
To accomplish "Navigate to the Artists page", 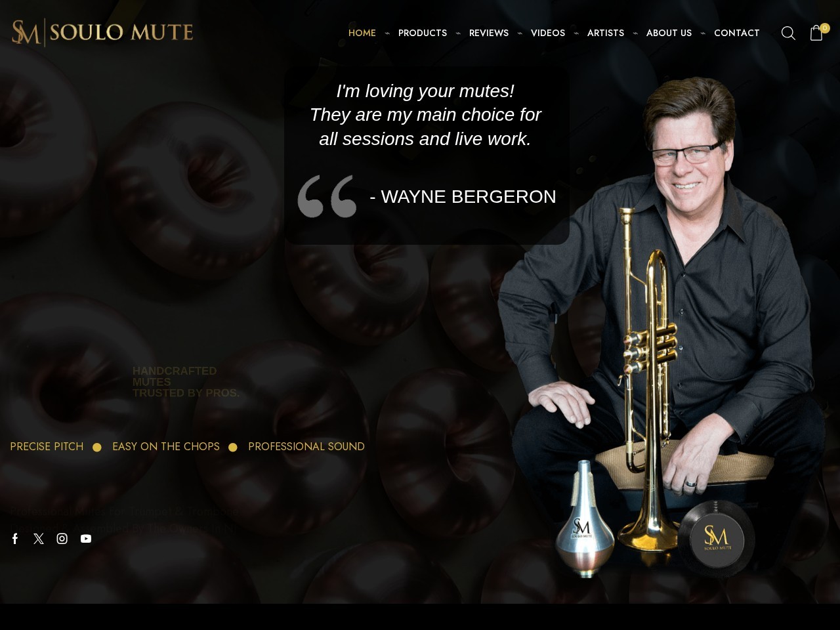I will (x=606, y=33).
